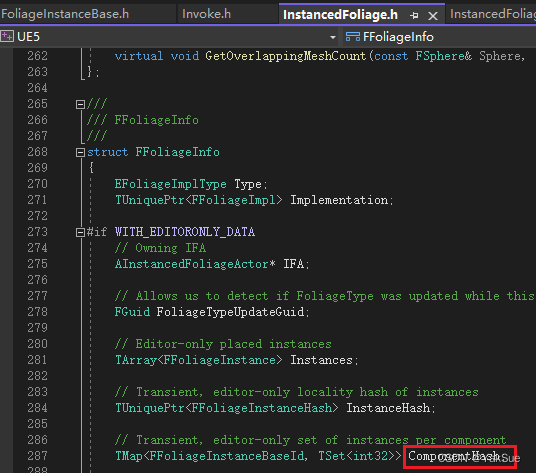Collapse the comment block at line 265

click(80, 104)
